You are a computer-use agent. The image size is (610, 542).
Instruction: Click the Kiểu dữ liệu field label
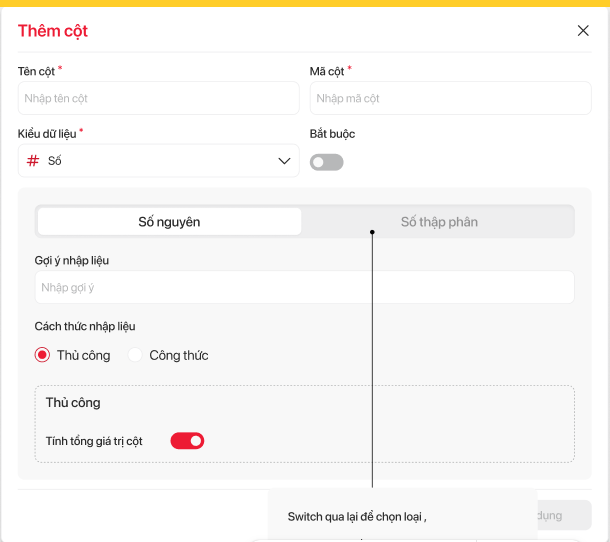[x=46, y=134]
